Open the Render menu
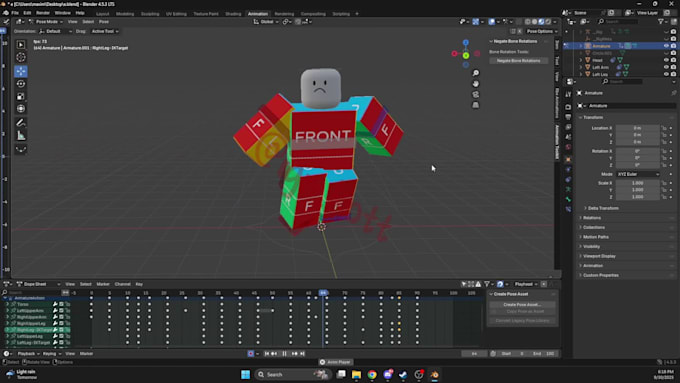 click(x=42, y=13)
